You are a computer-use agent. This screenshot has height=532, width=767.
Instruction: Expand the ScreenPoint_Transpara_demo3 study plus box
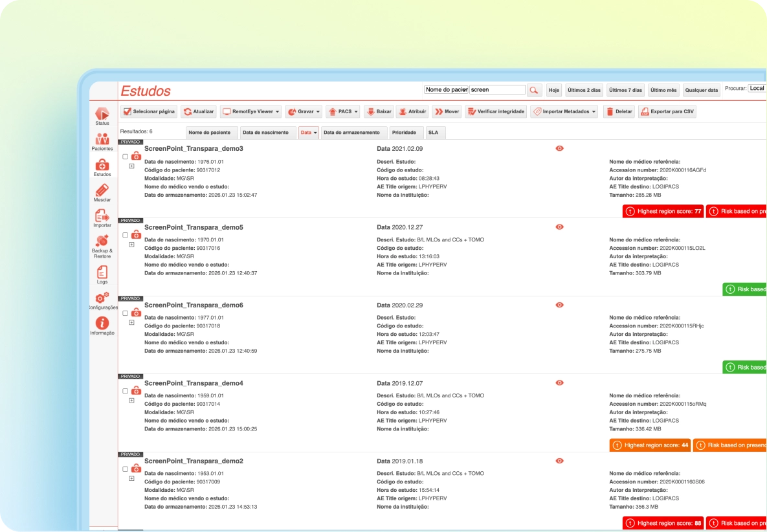click(x=131, y=166)
